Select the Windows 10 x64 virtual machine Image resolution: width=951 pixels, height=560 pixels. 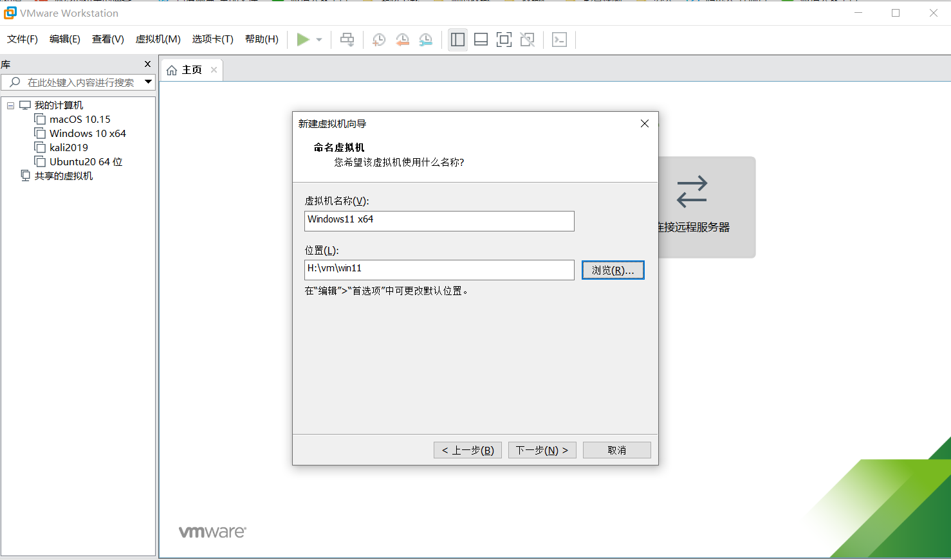(x=88, y=134)
